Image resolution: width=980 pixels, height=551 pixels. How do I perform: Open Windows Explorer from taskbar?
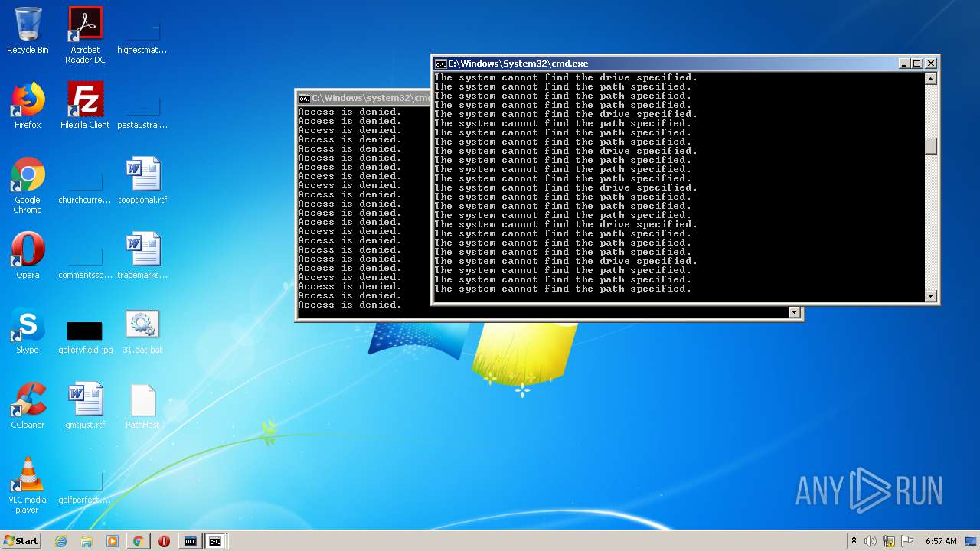(87, 541)
